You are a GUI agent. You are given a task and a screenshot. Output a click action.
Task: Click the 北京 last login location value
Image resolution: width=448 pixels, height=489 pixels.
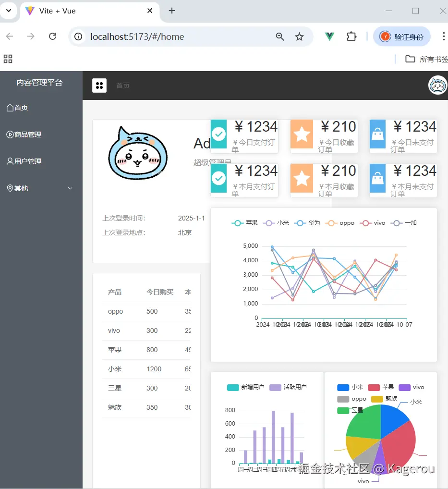pos(184,232)
